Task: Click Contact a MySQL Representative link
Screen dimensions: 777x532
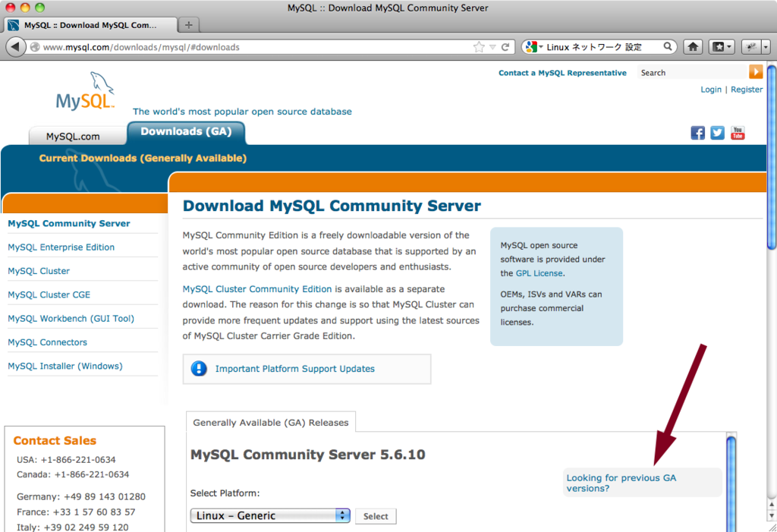Action: pyautogui.click(x=562, y=73)
